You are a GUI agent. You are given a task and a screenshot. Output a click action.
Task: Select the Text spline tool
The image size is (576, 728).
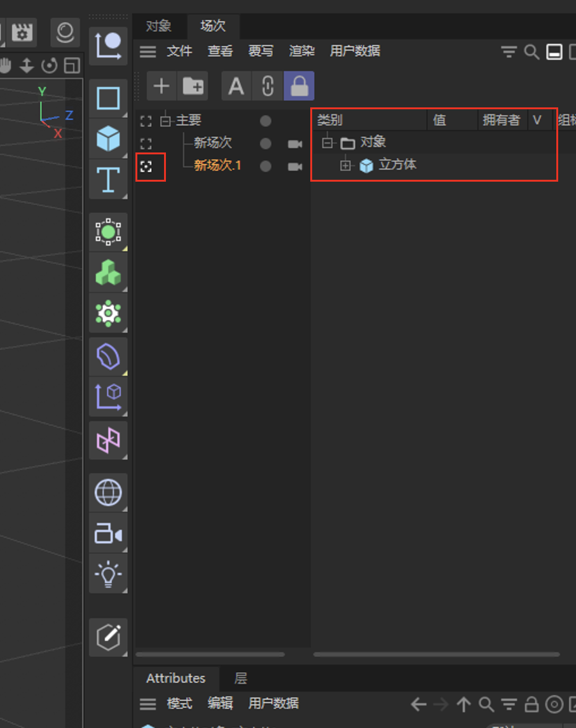[108, 179]
